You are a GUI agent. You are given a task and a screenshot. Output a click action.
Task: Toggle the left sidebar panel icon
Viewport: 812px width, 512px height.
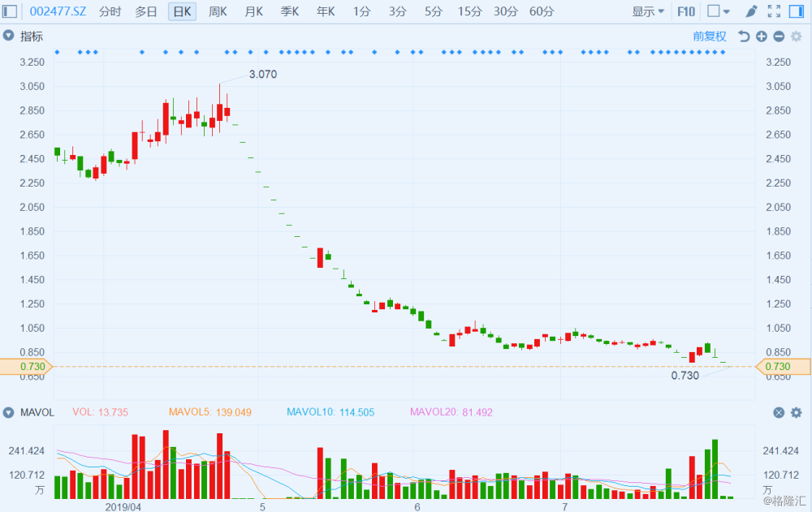[11, 11]
